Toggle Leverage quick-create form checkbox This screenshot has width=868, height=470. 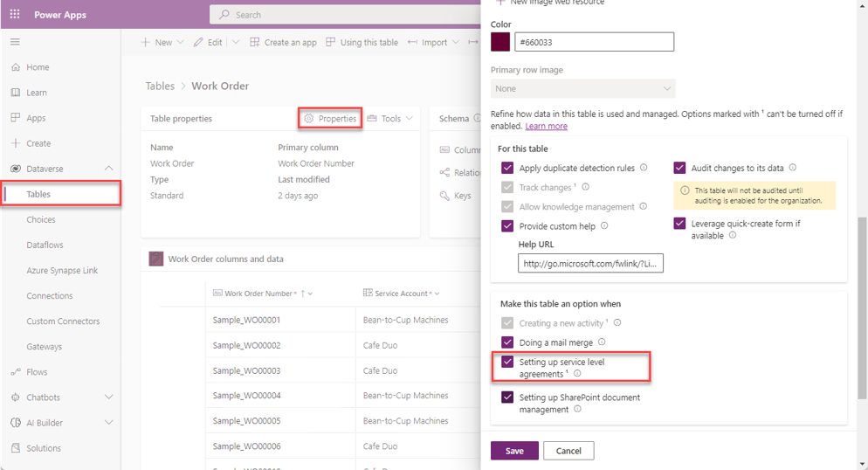point(679,224)
